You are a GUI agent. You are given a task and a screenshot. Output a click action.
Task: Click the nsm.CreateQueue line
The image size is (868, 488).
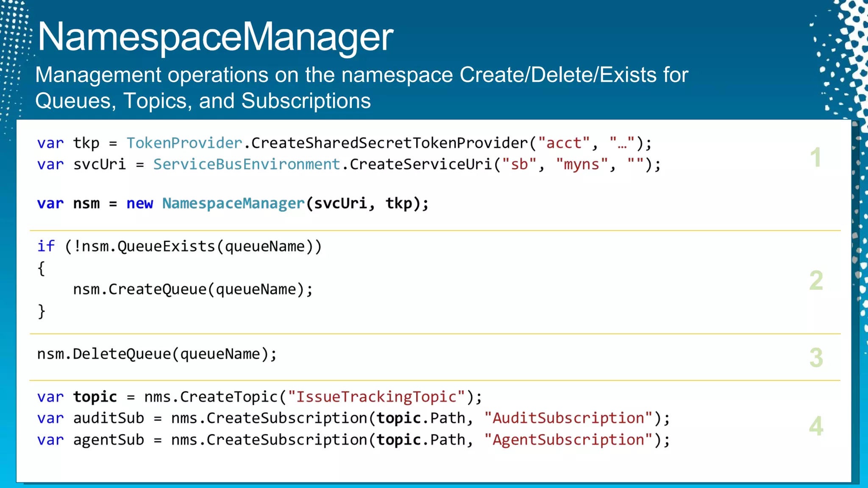(x=193, y=290)
